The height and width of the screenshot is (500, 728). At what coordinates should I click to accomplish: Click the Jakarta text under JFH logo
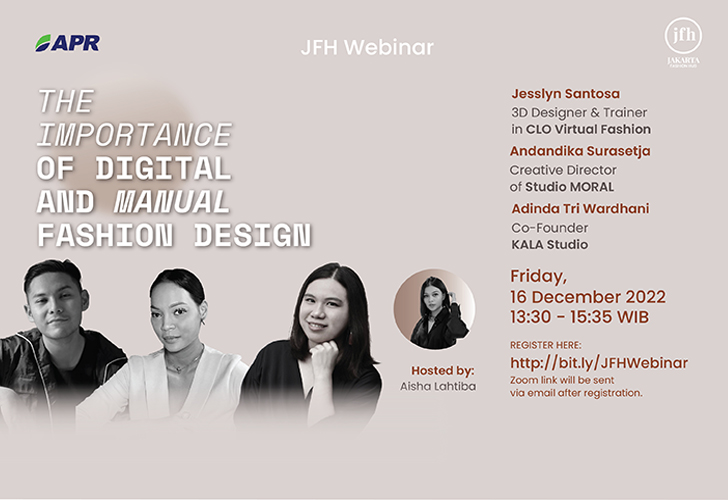[683, 62]
